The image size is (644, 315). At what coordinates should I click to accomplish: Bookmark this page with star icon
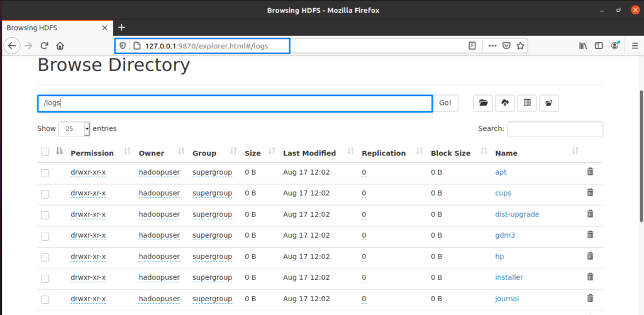point(520,45)
